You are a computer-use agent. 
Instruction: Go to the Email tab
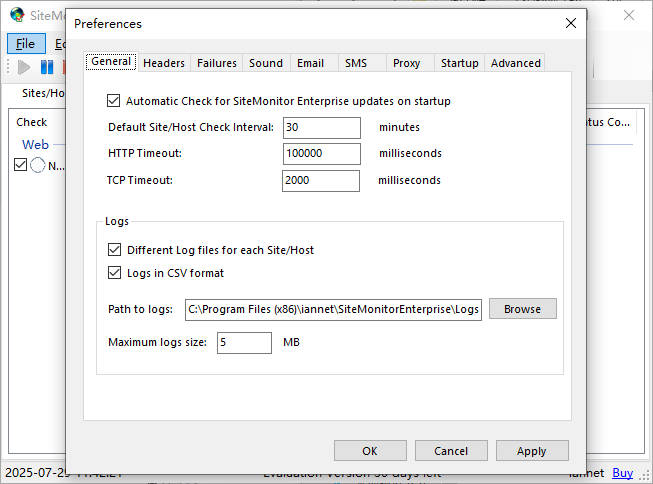point(310,63)
